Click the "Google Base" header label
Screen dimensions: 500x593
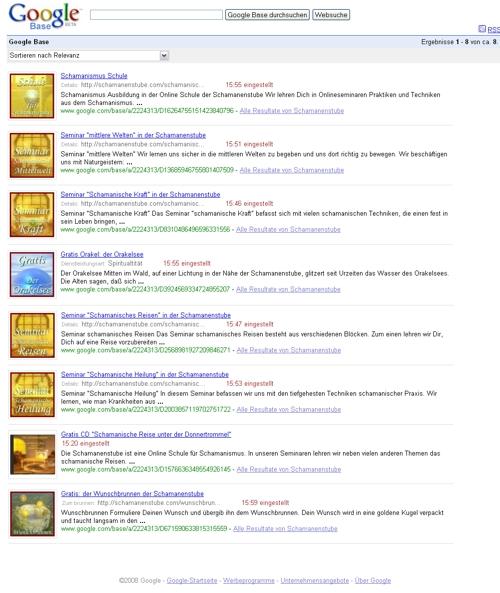pos(29,42)
